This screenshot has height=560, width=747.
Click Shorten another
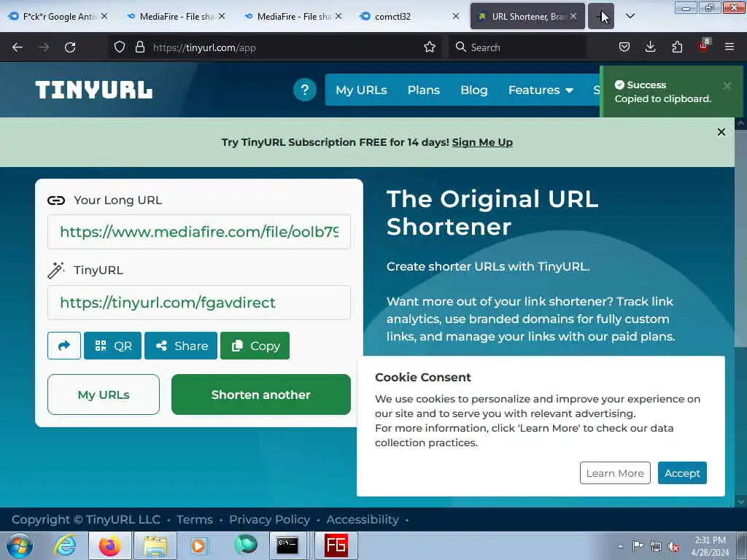click(x=261, y=394)
